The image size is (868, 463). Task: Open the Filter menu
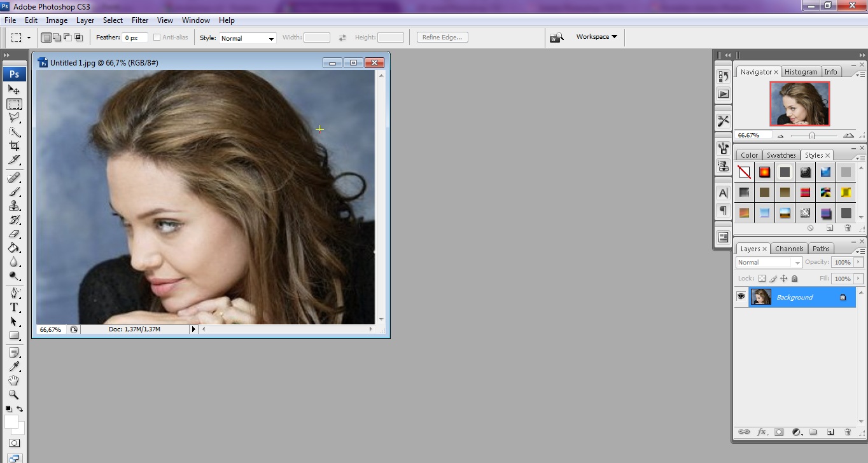click(140, 20)
